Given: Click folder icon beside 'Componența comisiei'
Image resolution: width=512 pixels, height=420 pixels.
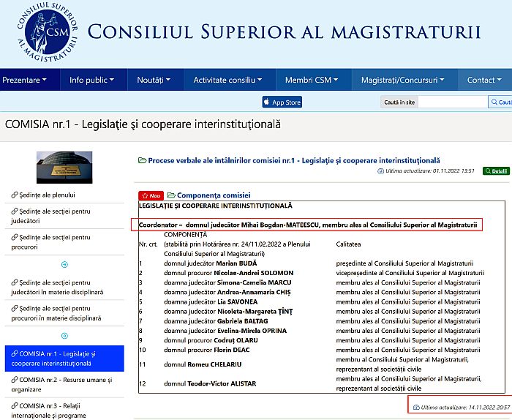Looking at the screenshot, I should [171, 195].
